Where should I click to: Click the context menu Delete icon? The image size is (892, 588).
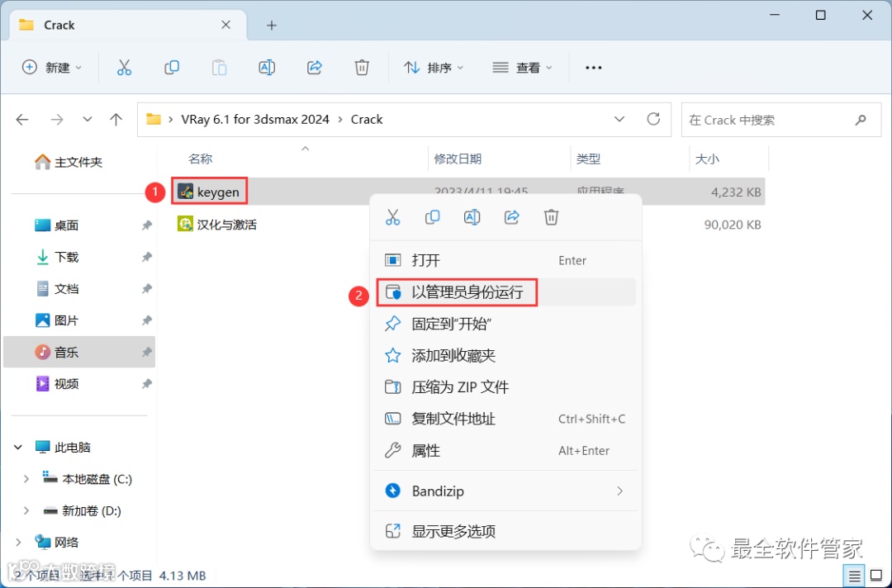551,216
